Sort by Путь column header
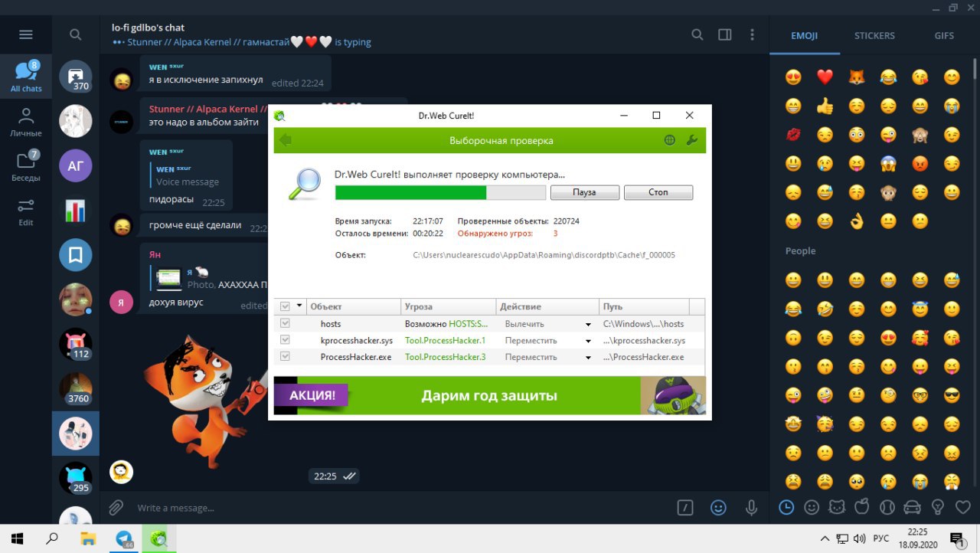The image size is (980, 553). point(643,306)
